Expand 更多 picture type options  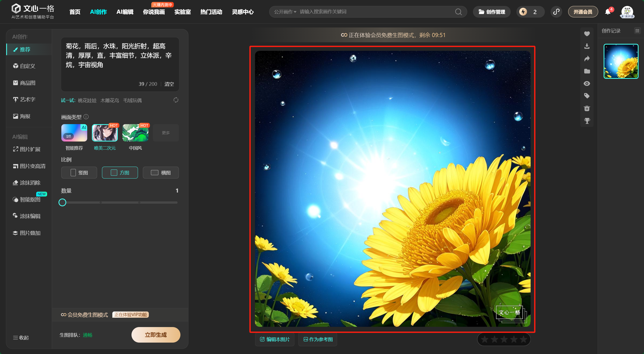pos(166,133)
